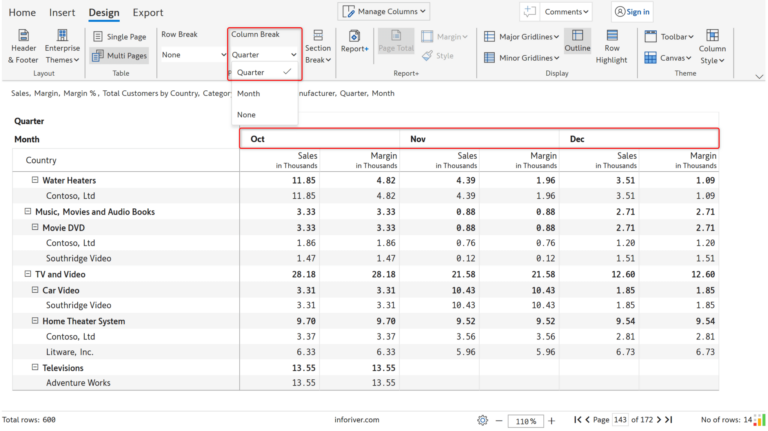Open the Comments dropdown
Image resolution: width=768 pixels, height=431 pixels.
pos(566,12)
